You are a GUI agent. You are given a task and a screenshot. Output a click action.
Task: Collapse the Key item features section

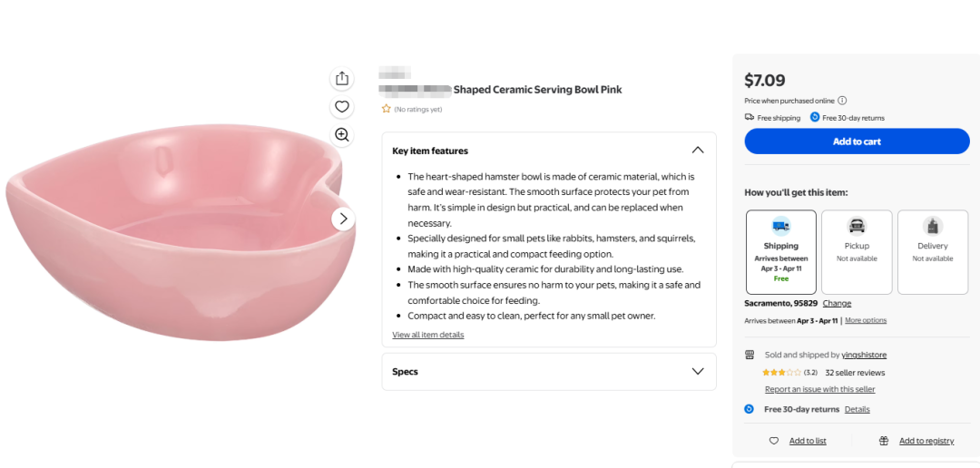[x=698, y=151]
